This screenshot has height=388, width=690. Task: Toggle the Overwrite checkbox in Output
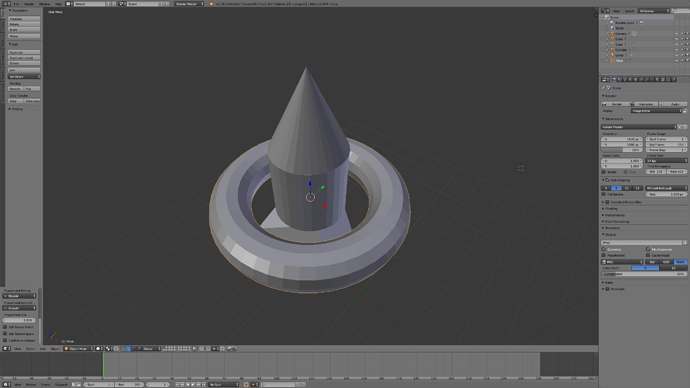[604, 249]
